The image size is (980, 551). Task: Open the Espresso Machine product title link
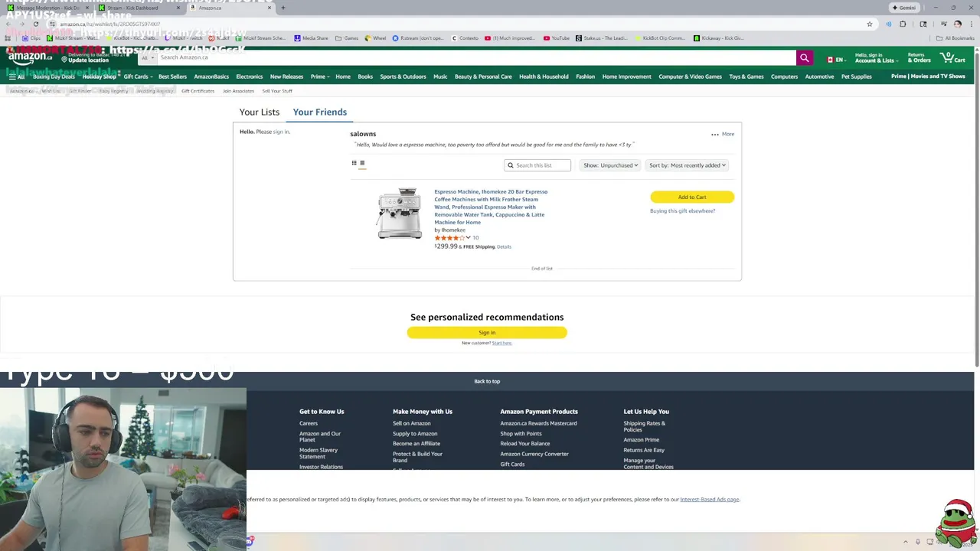(x=491, y=207)
